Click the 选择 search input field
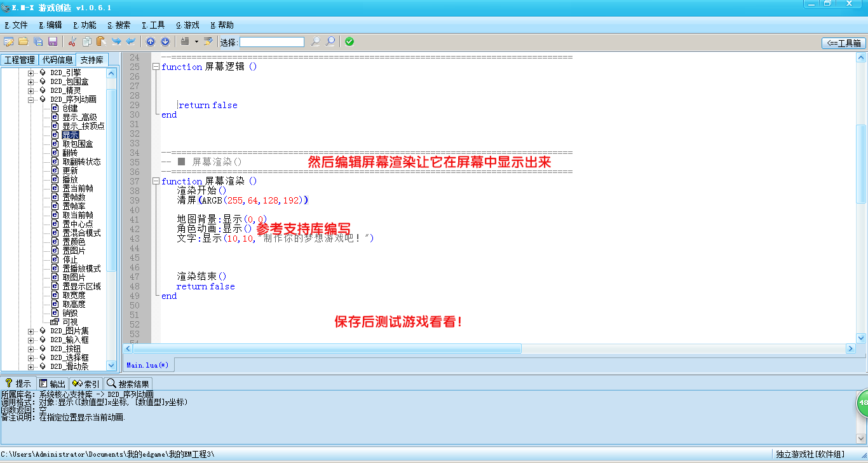The height and width of the screenshot is (463, 868). 272,42
